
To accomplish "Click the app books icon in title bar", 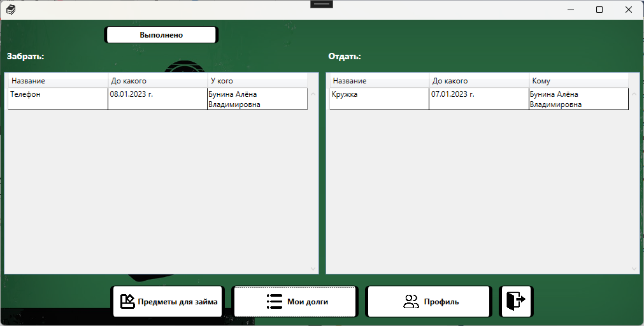I will [x=11, y=10].
